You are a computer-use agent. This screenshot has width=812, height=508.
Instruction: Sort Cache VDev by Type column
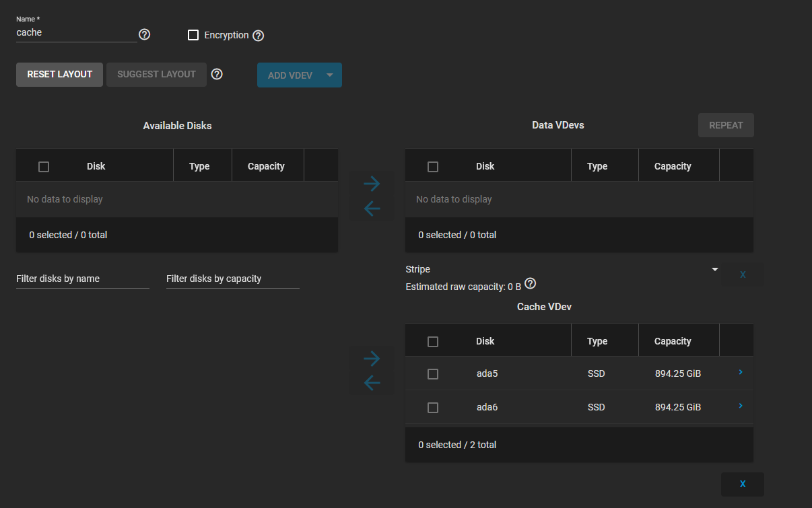click(x=597, y=341)
